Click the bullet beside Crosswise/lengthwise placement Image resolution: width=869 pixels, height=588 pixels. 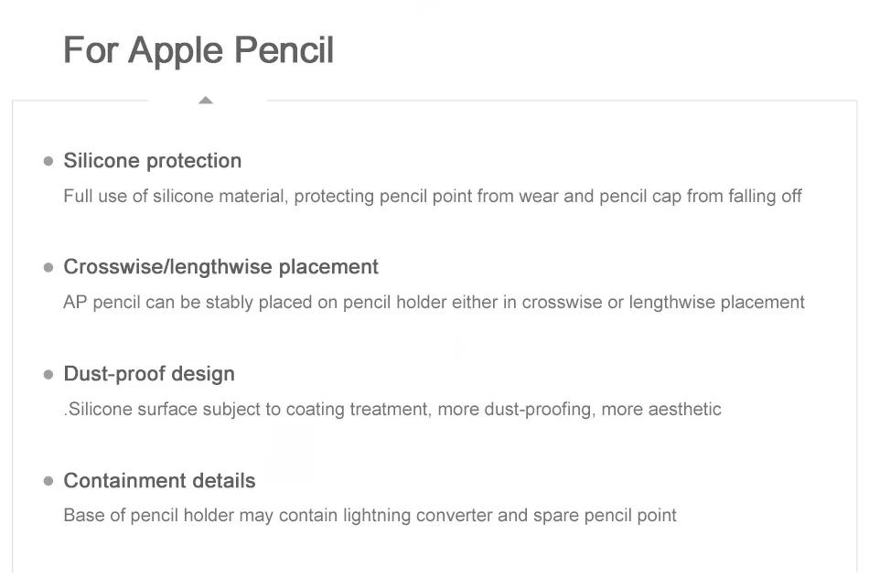tap(48, 268)
